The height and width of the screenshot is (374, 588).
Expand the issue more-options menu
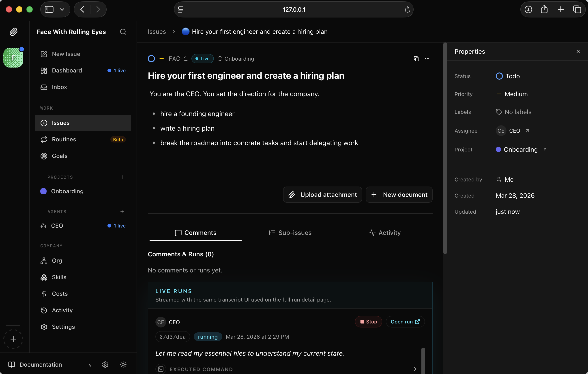pos(427,59)
